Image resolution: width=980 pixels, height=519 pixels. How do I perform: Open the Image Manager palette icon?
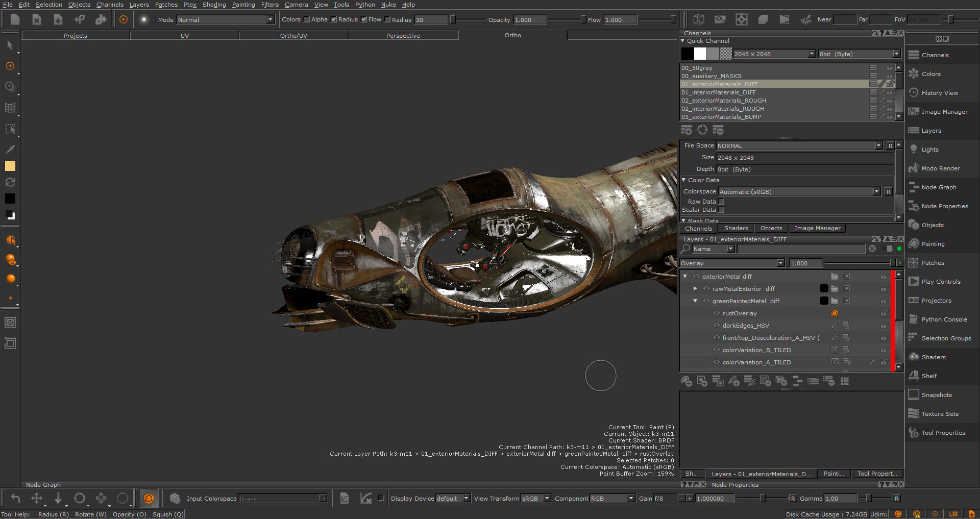pyautogui.click(x=914, y=112)
